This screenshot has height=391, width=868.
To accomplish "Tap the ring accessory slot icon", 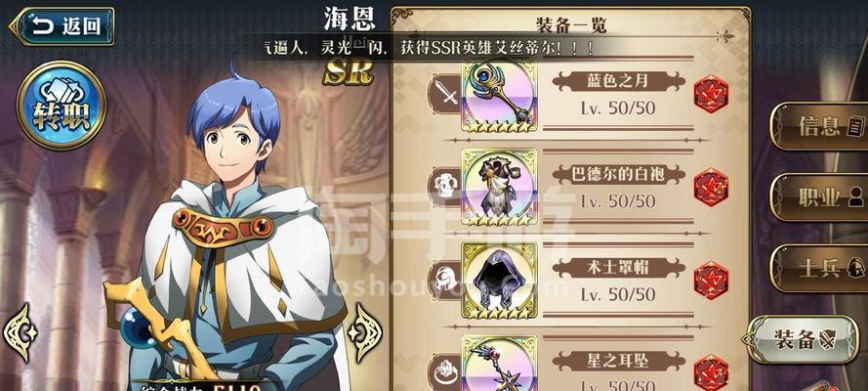I will click(447, 372).
